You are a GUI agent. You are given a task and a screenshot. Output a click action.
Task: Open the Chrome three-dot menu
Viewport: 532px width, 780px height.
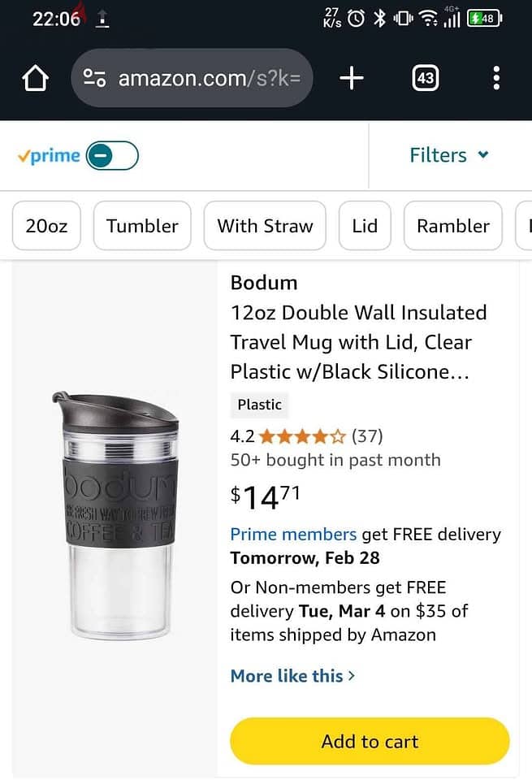pos(495,78)
